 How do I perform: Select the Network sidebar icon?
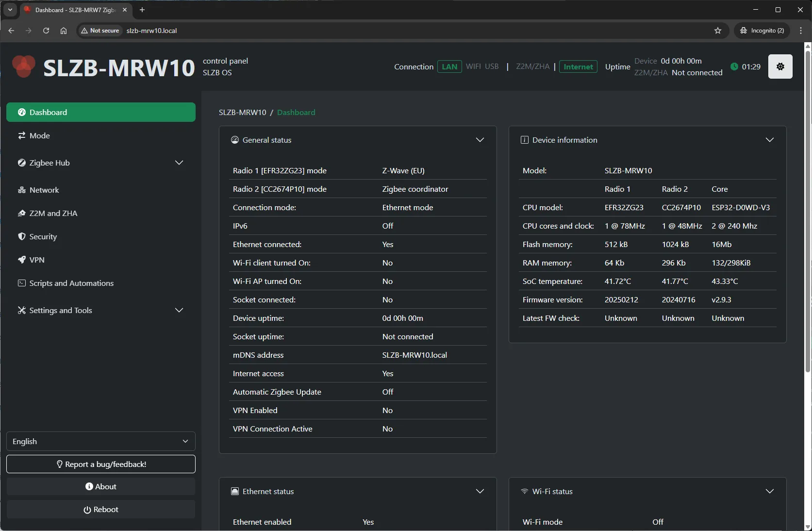[x=22, y=190]
